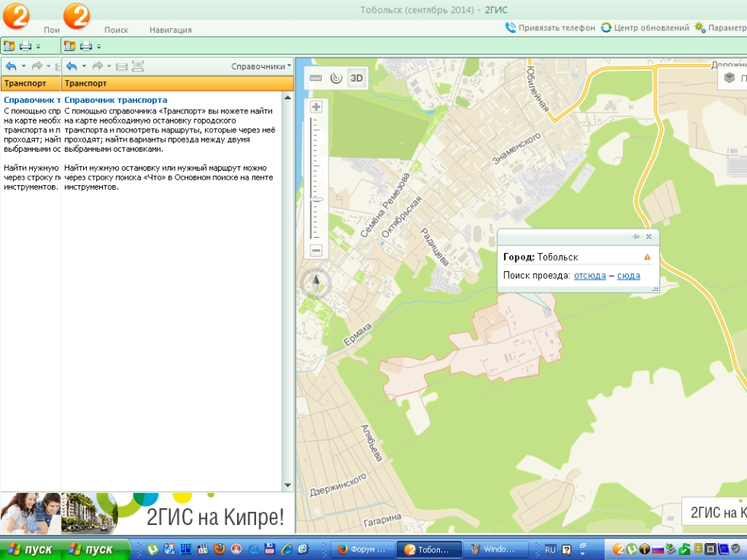Close the Город: Тобольск popup
Image resolution: width=747 pixels, height=560 pixels.
pos(649,237)
